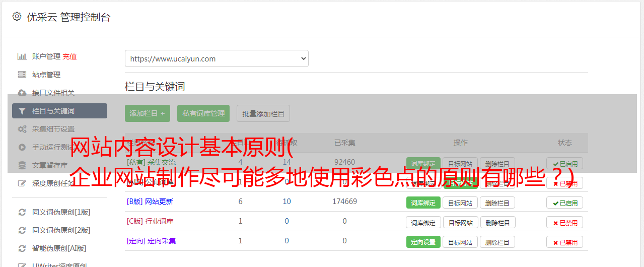Click 删除栏目 for the 定向采集 row
Viewport: 644px width, 267px height.
(497, 242)
